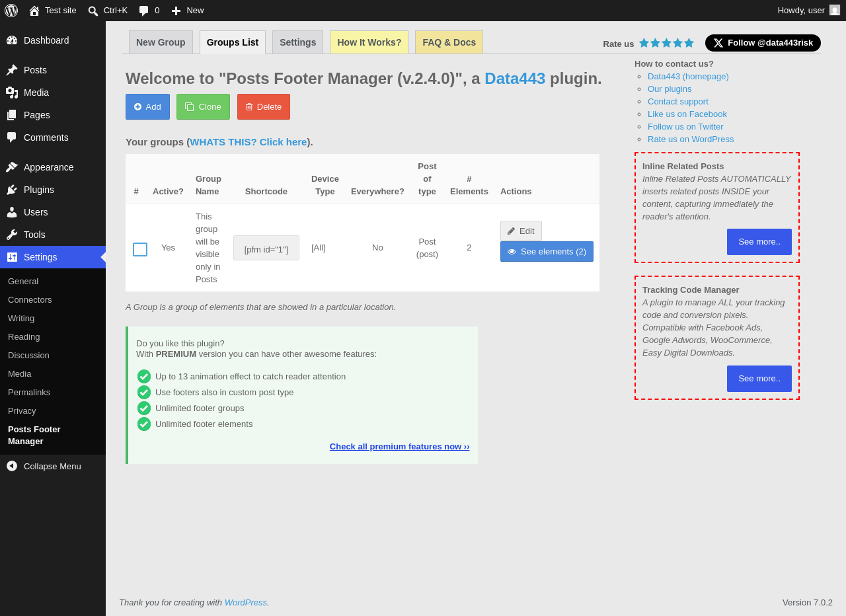Open the user avatar in the admin bar
Image resolution: width=846 pixels, height=616 pixels.
[x=835, y=10]
